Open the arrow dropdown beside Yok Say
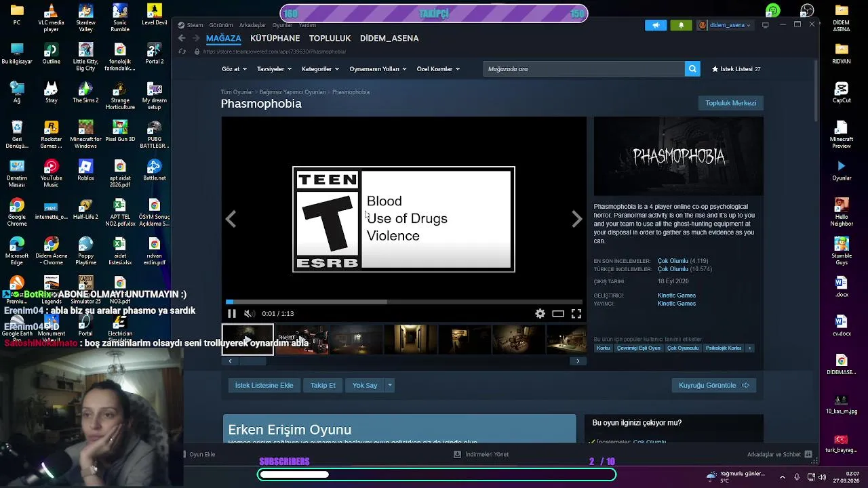The width and height of the screenshot is (868, 488). pos(389,385)
